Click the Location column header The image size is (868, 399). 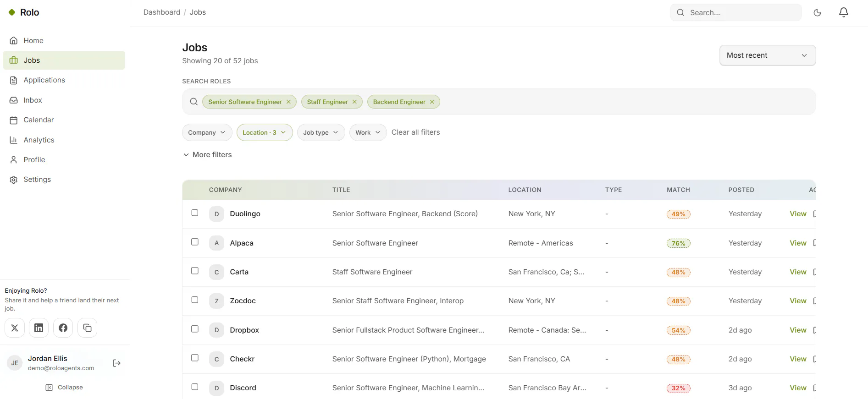(x=525, y=190)
